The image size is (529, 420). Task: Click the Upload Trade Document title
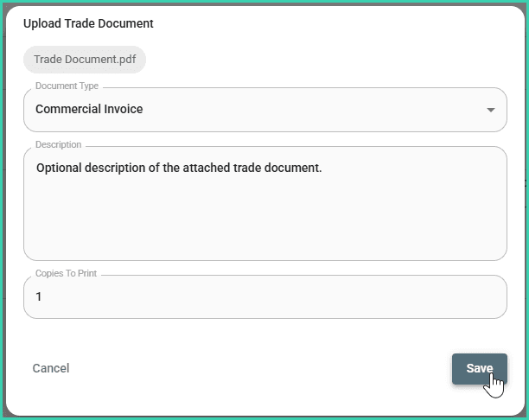(x=88, y=23)
